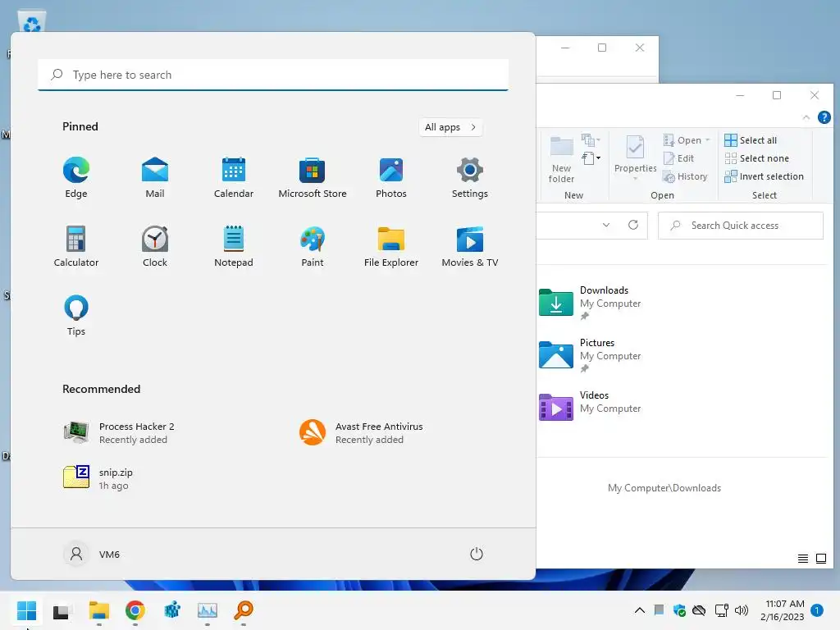The height and width of the screenshot is (630, 840).
Task: Switch Explorer to large icons view
Action: pyautogui.click(x=820, y=559)
